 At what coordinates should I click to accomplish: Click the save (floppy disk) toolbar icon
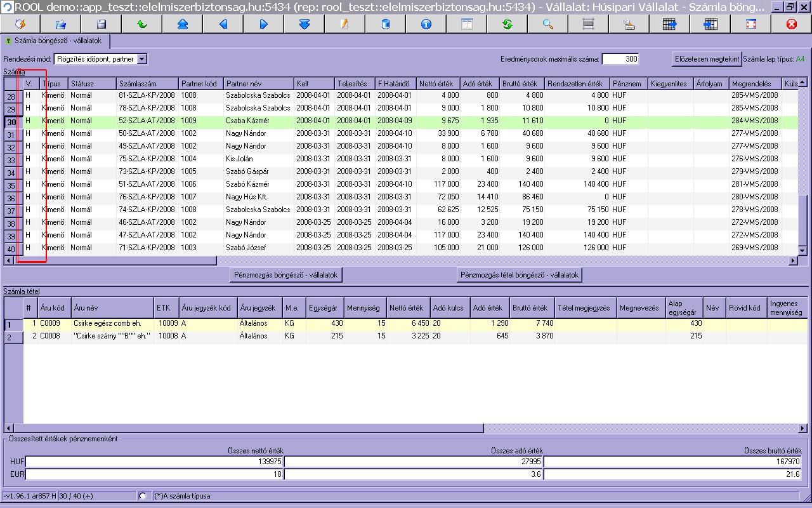tap(101, 24)
